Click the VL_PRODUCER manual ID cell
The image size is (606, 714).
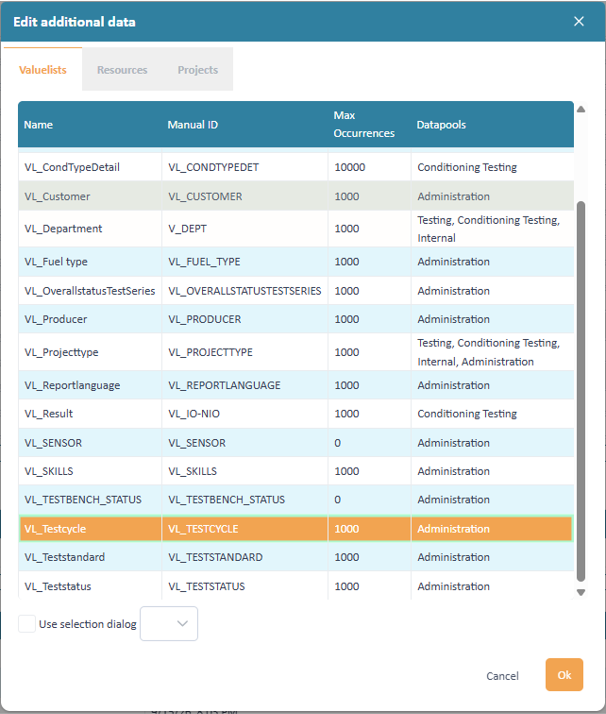coord(245,319)
